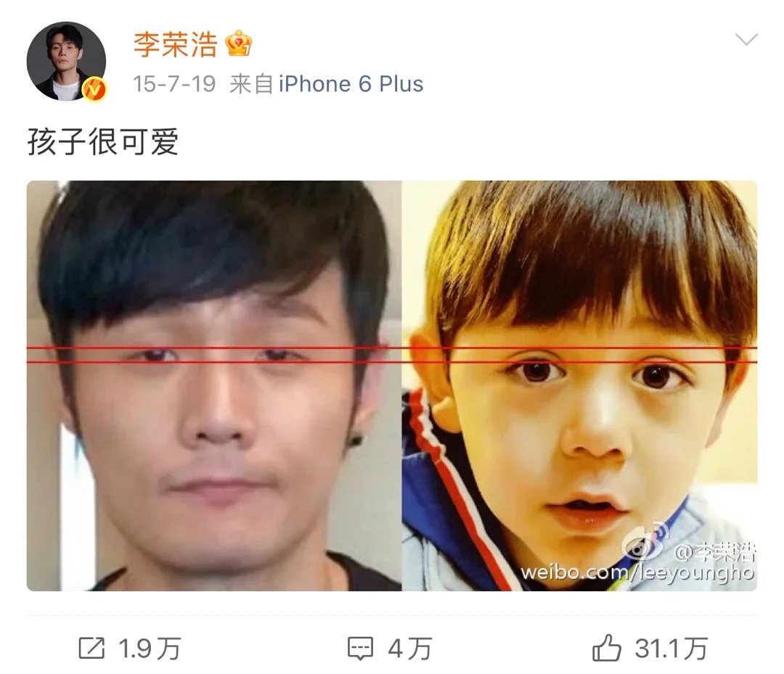Tap the 来自 source label

pos(251,84)
